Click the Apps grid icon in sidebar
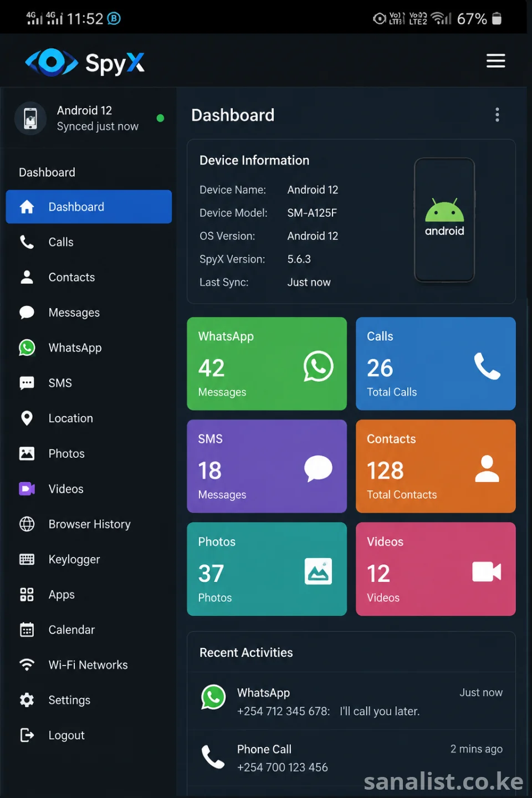Viewport: 532px width, 798px height. [x=27, y=595]
